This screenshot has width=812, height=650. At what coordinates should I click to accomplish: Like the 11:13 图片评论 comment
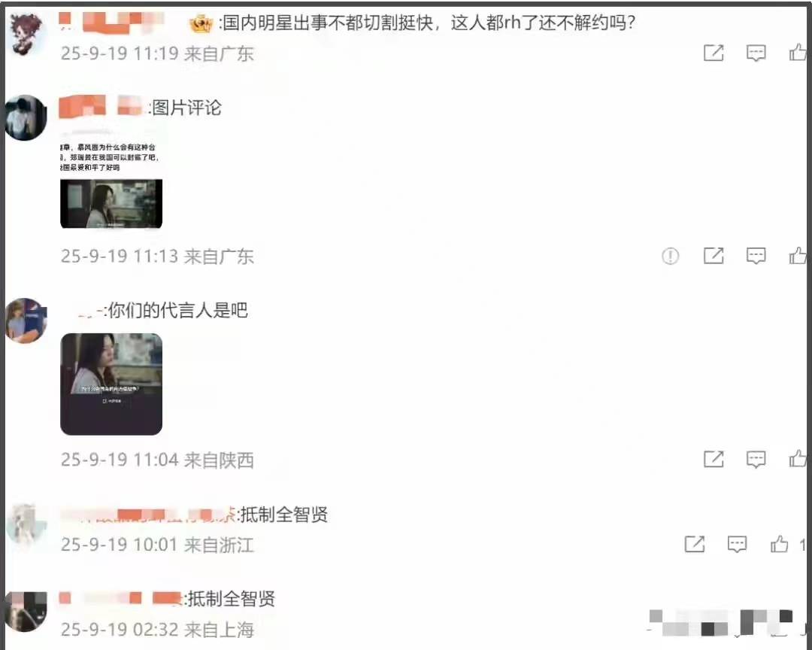798,255
